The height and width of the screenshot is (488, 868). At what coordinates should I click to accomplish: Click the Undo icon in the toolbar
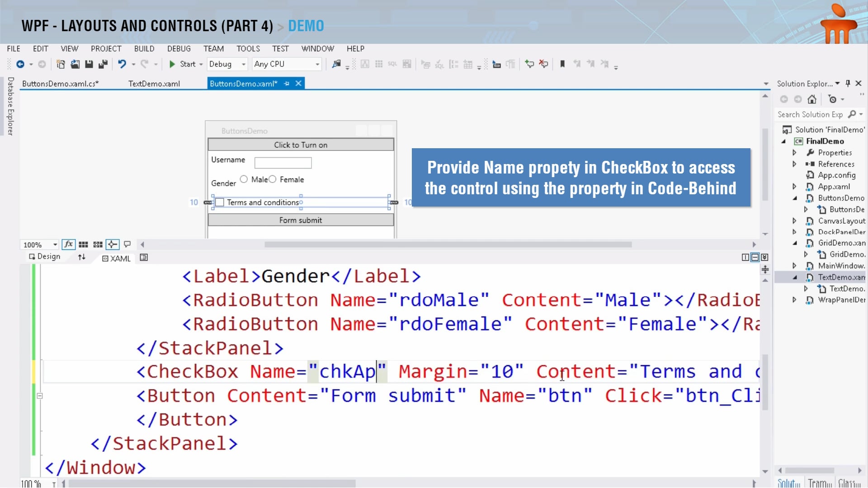(123, 64)
